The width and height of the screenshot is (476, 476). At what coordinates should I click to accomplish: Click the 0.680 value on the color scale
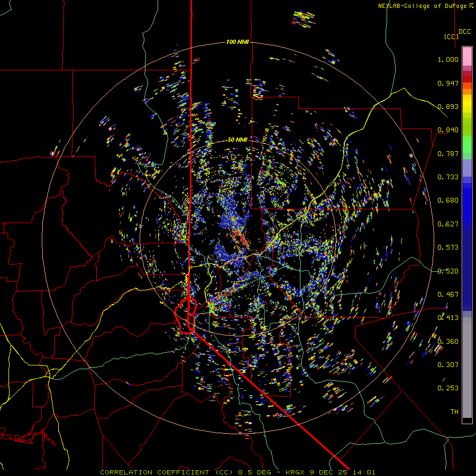(x=448, y=200)
